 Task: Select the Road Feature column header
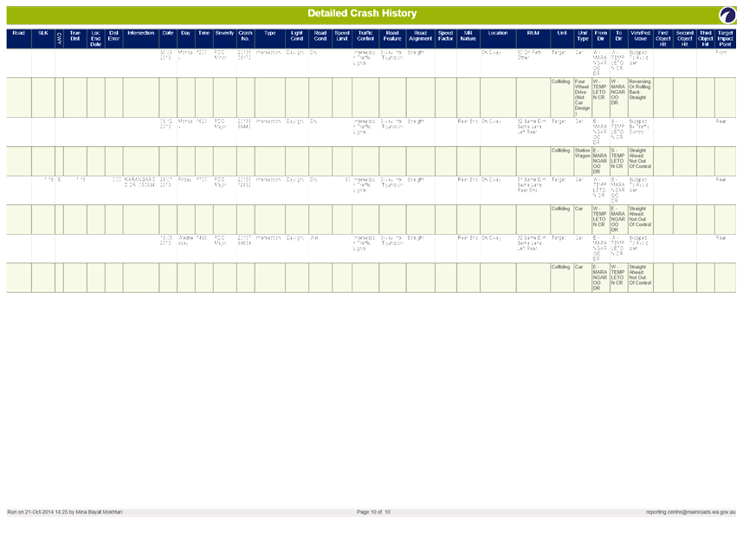coord(392,39)
